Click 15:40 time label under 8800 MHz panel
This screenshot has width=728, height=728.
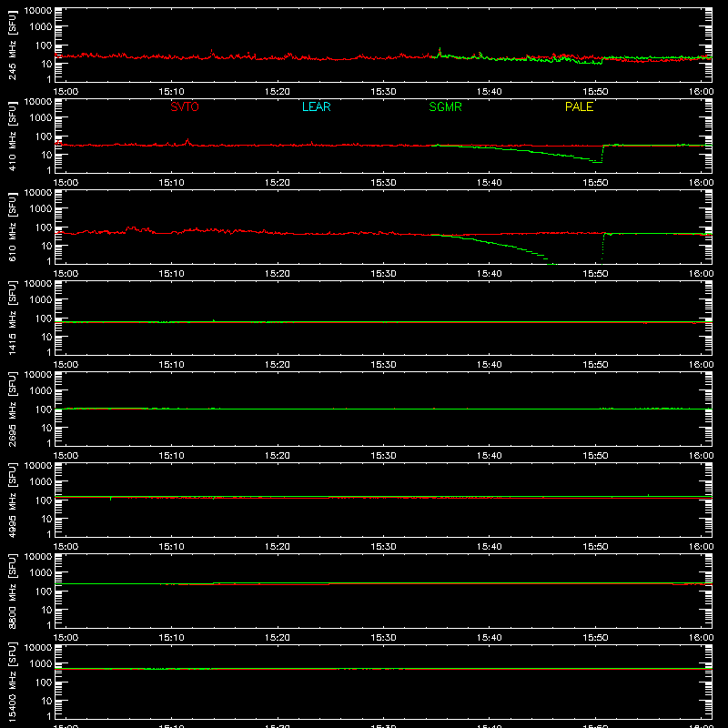tap(490, 638)
